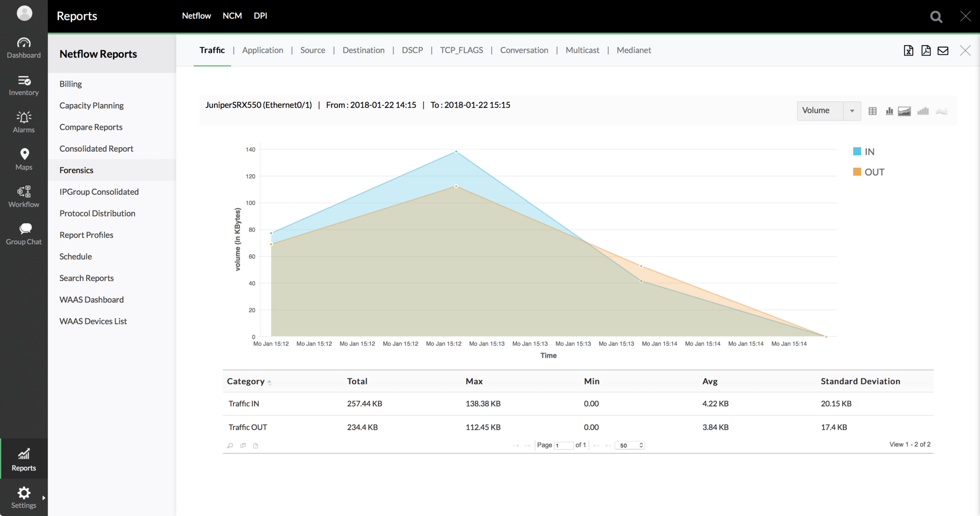The width and height of the screenshot is (980, 516).
Task: Open the Workflow section in the sidebar
Action: [24, 195]
